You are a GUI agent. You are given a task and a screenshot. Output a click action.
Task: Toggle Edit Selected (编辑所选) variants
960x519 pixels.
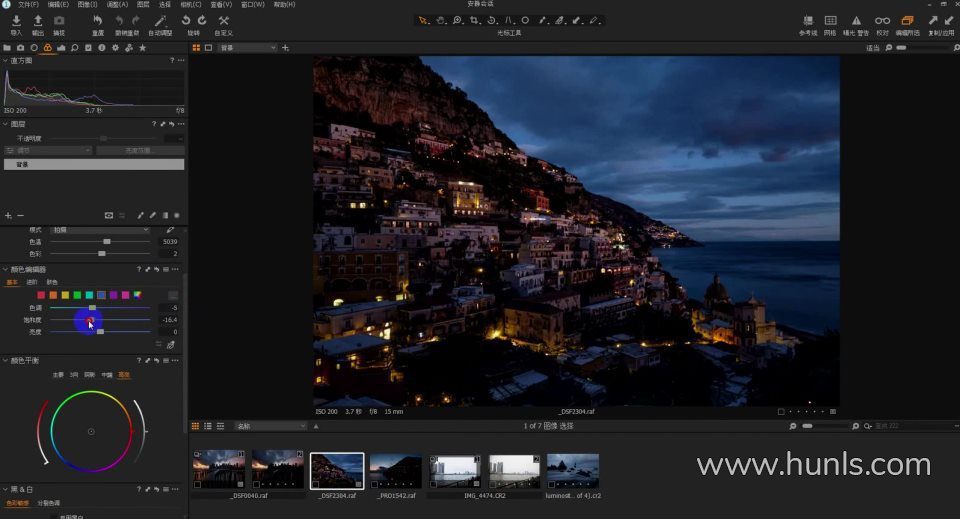[x=908, y=21]
